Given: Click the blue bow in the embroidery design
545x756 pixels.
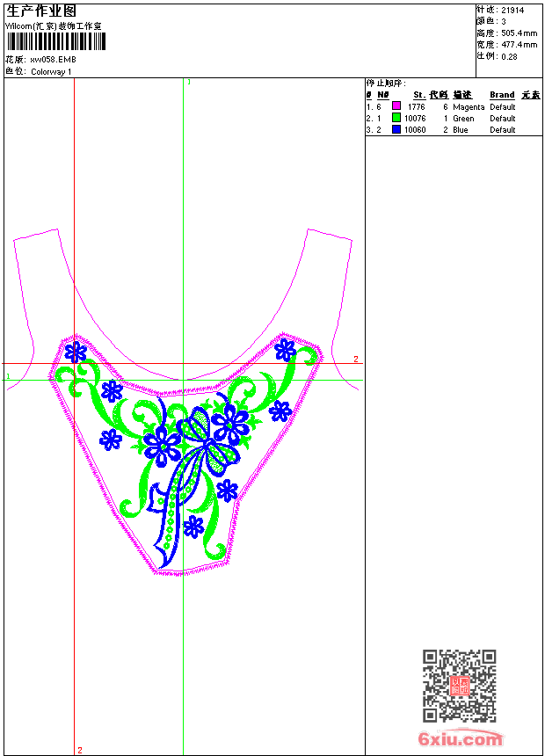Looking at the screenshot, I should [x=210, y=441].
